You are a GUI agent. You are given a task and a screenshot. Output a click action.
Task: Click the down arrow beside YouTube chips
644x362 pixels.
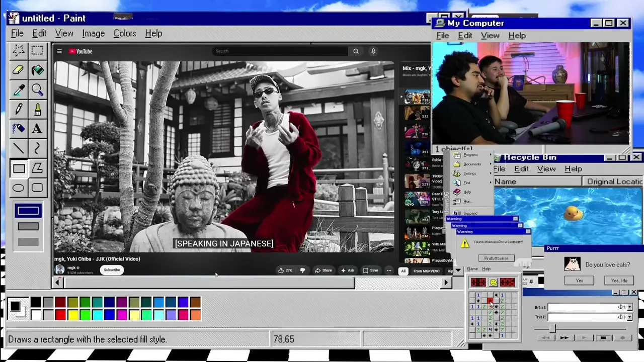[x=458, y=270]
